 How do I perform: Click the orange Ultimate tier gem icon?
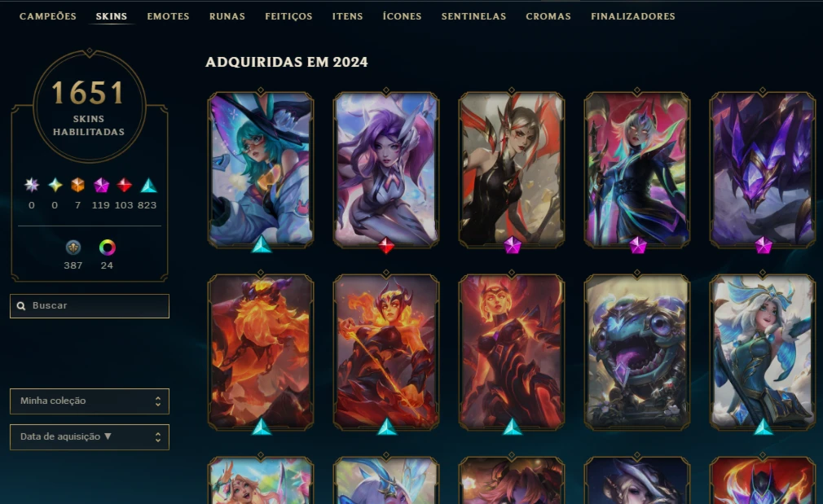click(x=77, y=185)
